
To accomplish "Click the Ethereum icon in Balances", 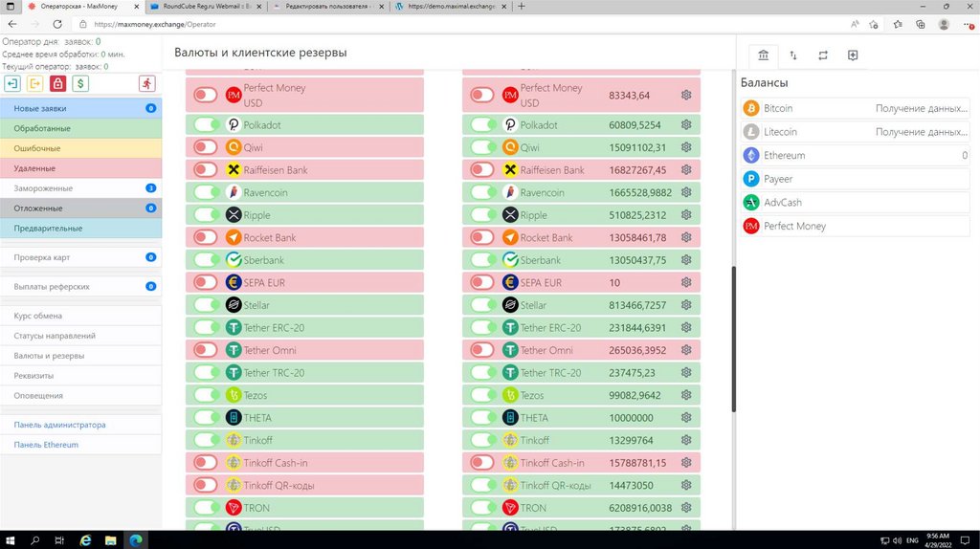I will (x=750, y=155).
